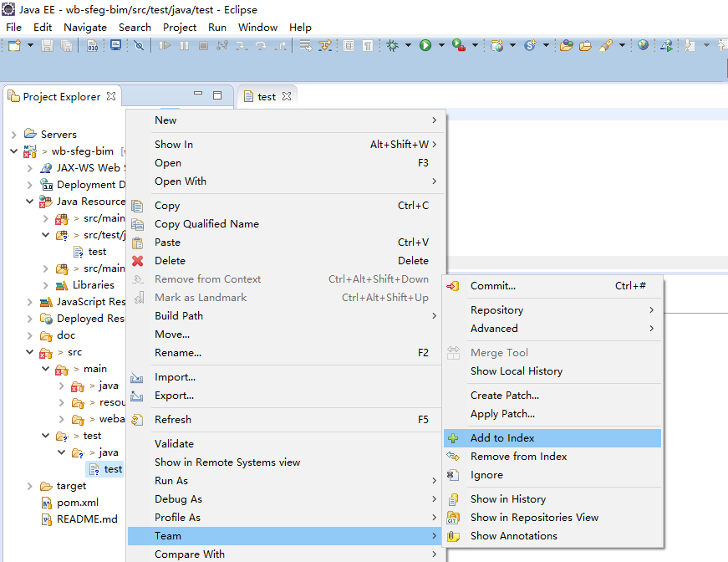Choose Add to Index

coord(552,438)
